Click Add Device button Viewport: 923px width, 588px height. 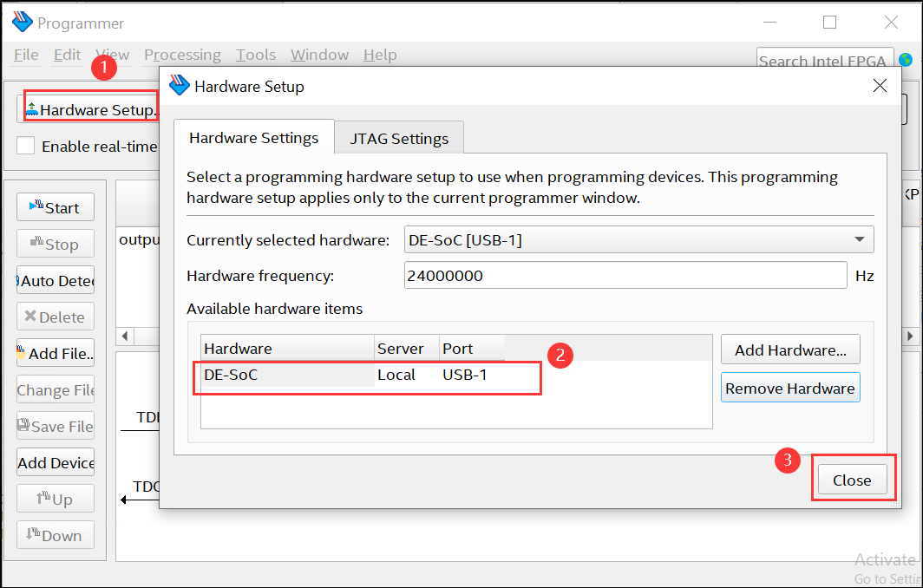(x=56, y=462)
